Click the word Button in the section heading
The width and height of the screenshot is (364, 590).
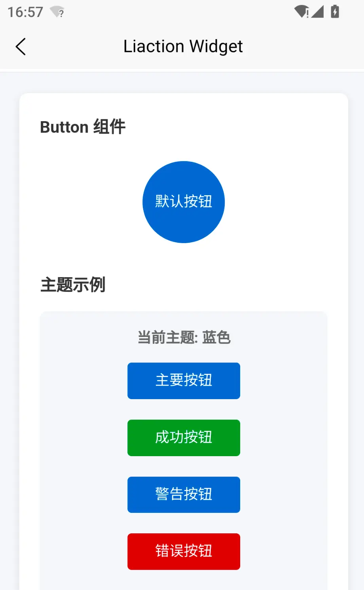tap(64, 128)
